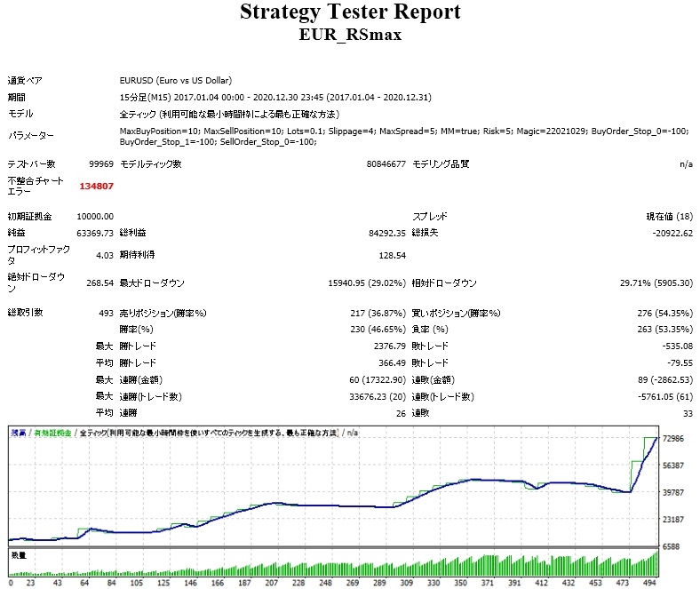Click the x-axis tick 207

[272, 582]
